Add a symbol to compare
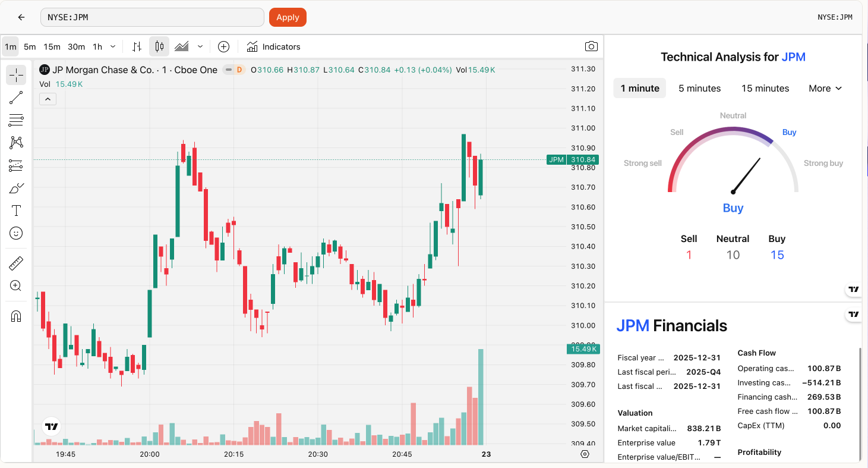Viewport: 868px width, 468px height. 223,46
